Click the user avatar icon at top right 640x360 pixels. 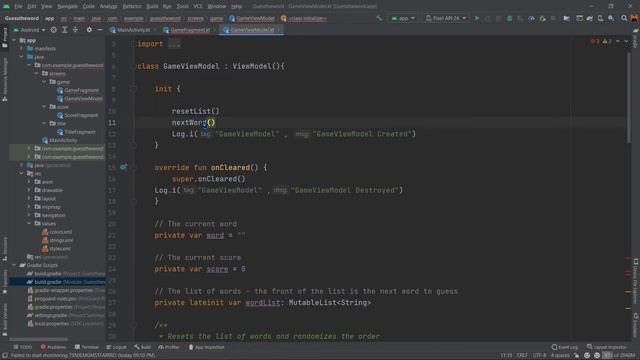(x=634, y=18)
